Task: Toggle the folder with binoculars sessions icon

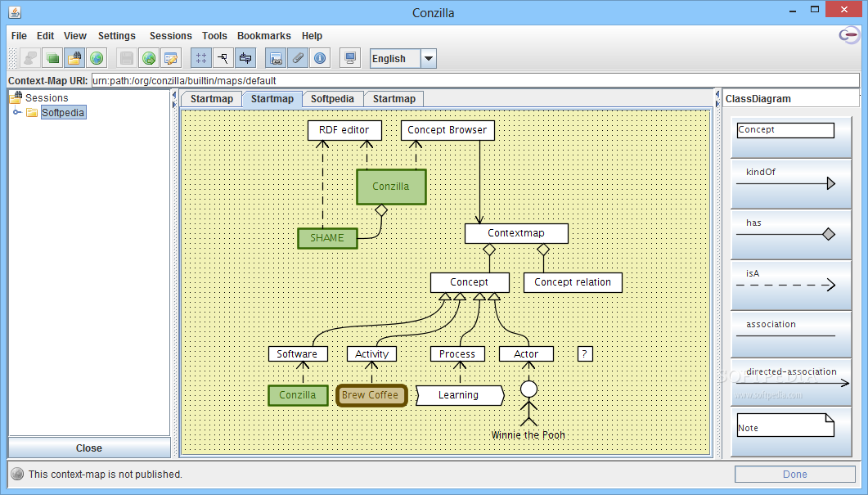Action: (74, 58)
